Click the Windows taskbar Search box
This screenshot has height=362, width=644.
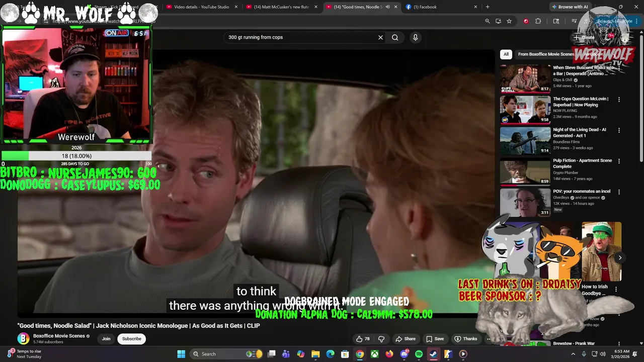tap(227, 354)
